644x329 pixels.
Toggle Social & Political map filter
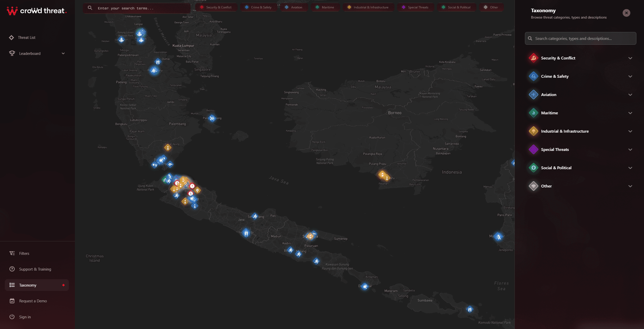[x=456, y=7]
